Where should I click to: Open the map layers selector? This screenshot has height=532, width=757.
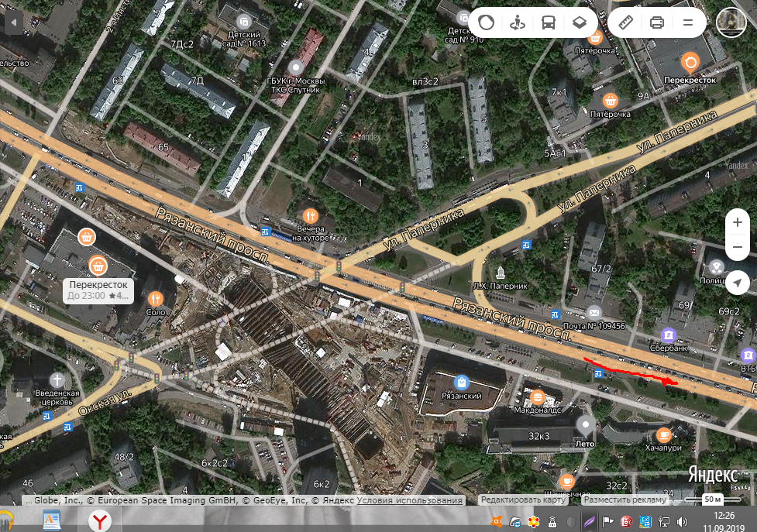coord(580,22)
